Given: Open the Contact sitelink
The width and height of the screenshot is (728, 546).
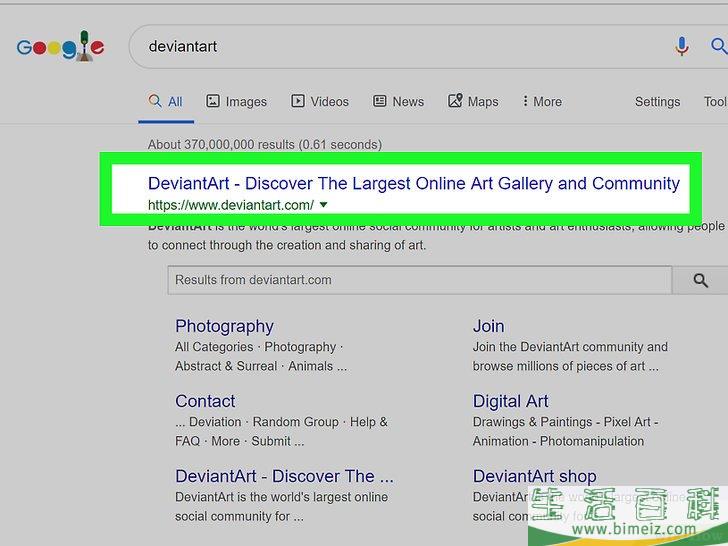Looking at the screenshot, I should pyautogui.click(x=205, y=401).
